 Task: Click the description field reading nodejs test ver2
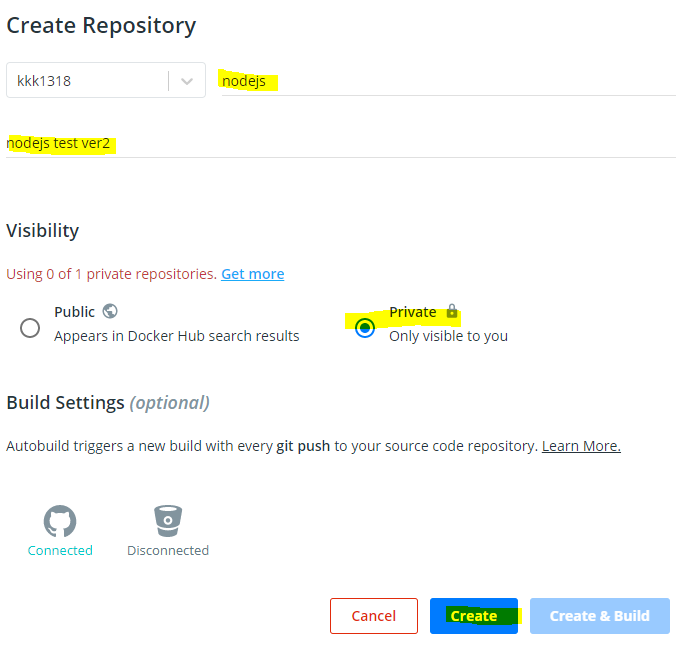(341, 144)
